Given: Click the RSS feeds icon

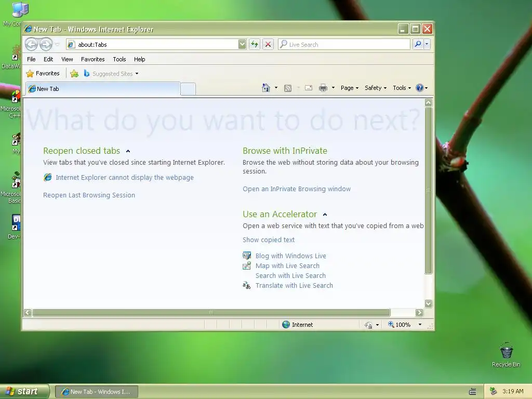Looking at the screenshot, I should click(x=288, y=88).
